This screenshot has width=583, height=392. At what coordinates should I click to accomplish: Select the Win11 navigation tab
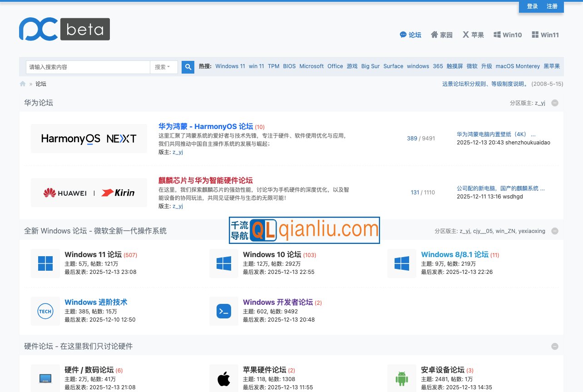coord(545,35)
